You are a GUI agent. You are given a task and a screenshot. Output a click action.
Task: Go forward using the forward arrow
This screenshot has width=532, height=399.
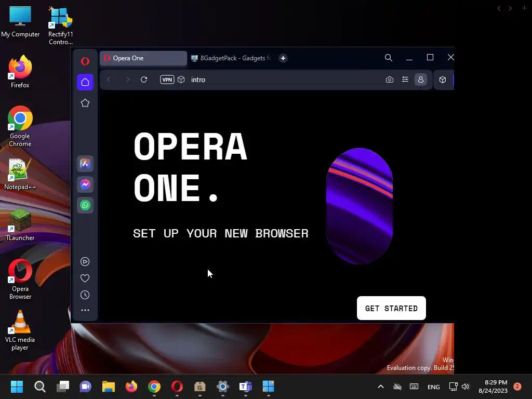point(128,79)
